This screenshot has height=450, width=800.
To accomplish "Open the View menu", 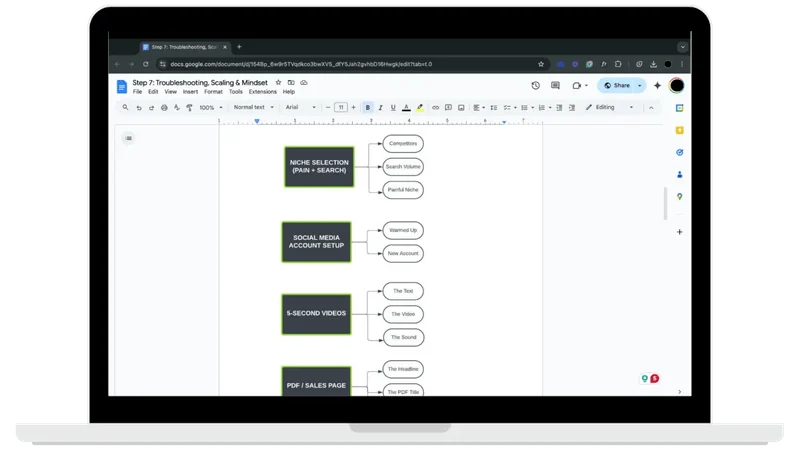I will [x=170, y=92].
